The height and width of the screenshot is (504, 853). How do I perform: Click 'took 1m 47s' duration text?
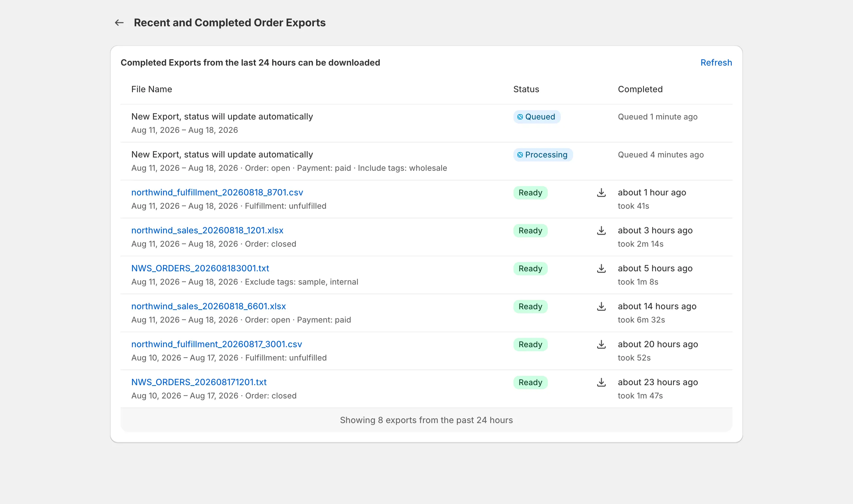640,396
